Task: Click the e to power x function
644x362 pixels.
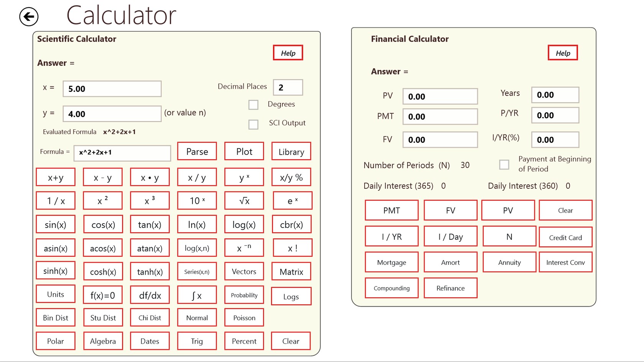Action: [292, 200]
